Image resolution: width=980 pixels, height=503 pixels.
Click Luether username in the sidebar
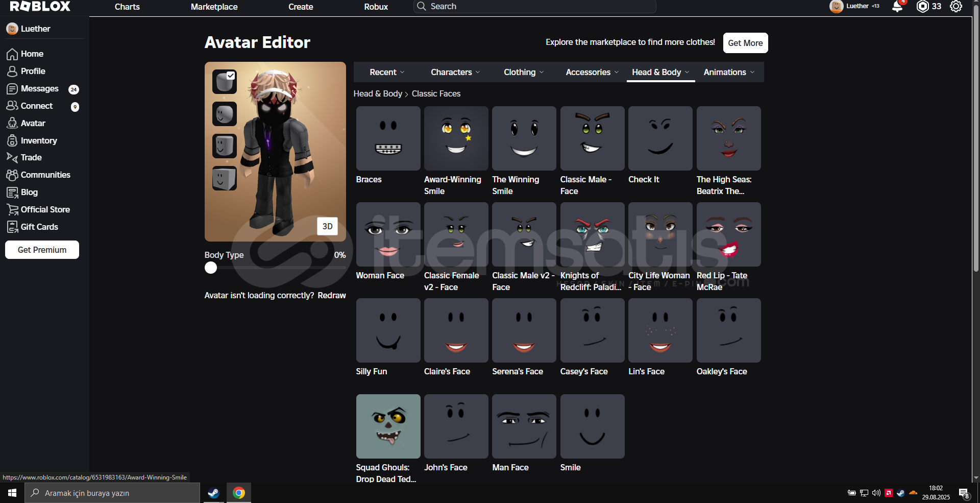[x=35, y=29]
